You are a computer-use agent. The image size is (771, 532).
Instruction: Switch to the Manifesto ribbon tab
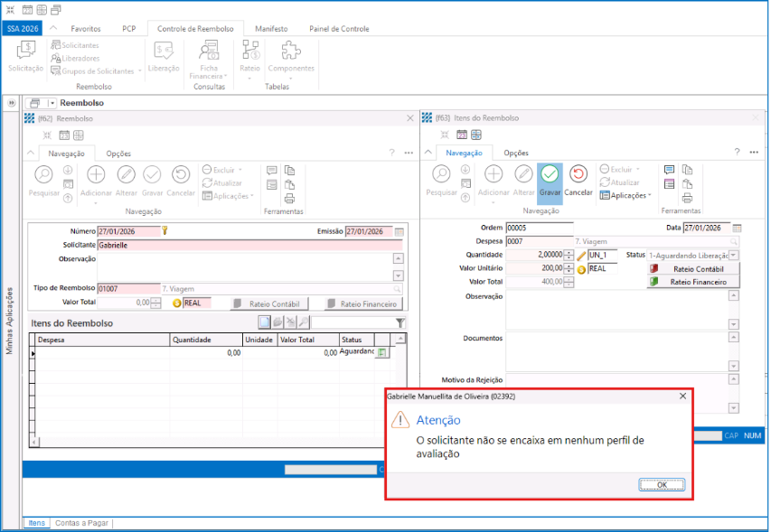point(271,29)
